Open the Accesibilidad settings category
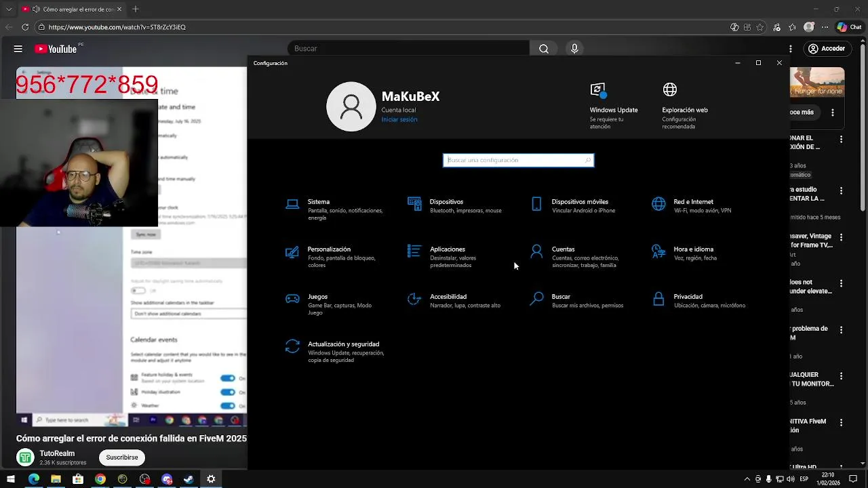Image resolution: width=868 pixels, height=488 pixels. click(456, 300)
